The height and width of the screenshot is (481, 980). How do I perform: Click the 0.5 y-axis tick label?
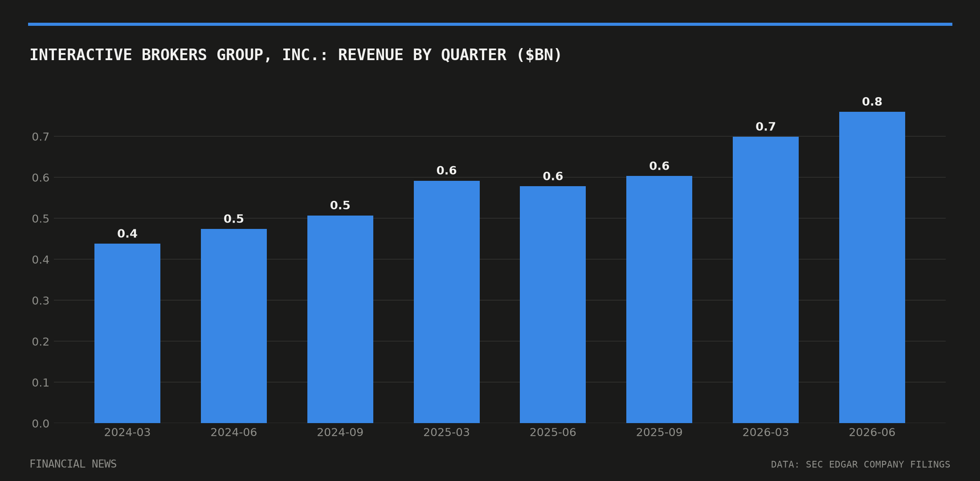[x=41, y=219]
